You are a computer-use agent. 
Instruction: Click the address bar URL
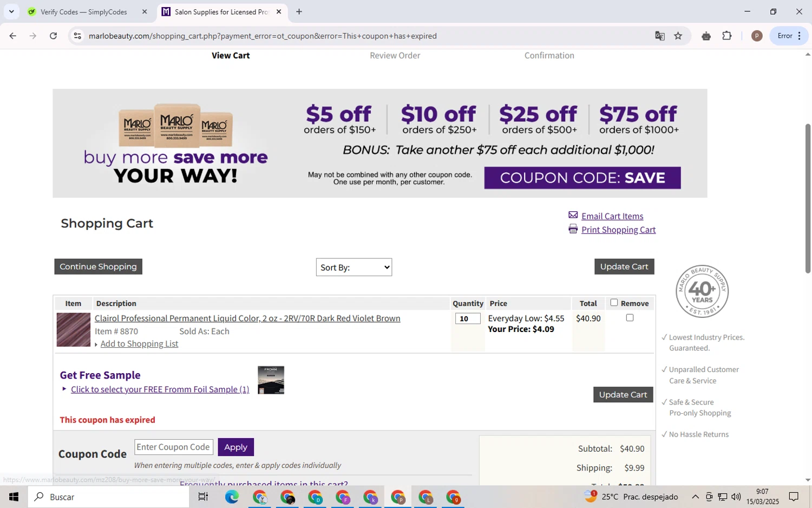pyautogui.click(x=263, y=36)
